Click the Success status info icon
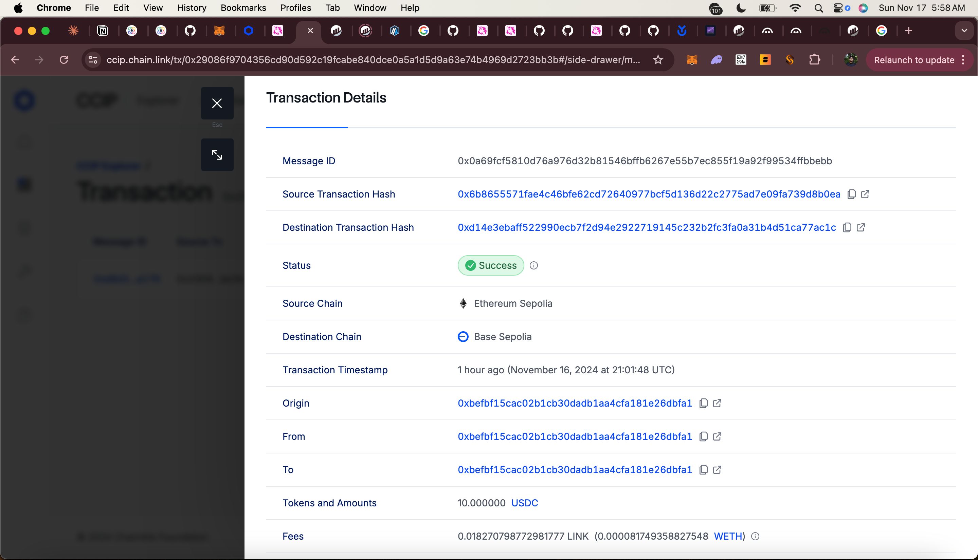 pos(533,265)
